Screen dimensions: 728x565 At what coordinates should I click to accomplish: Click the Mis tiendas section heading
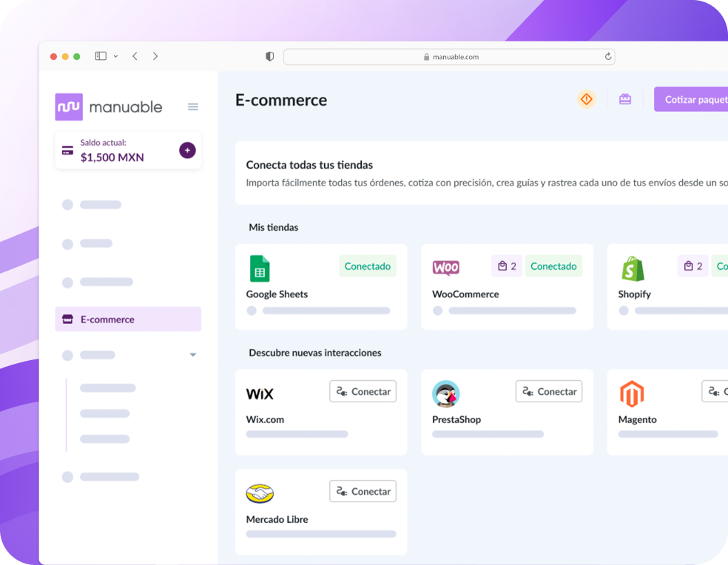[x=274, y=228]
